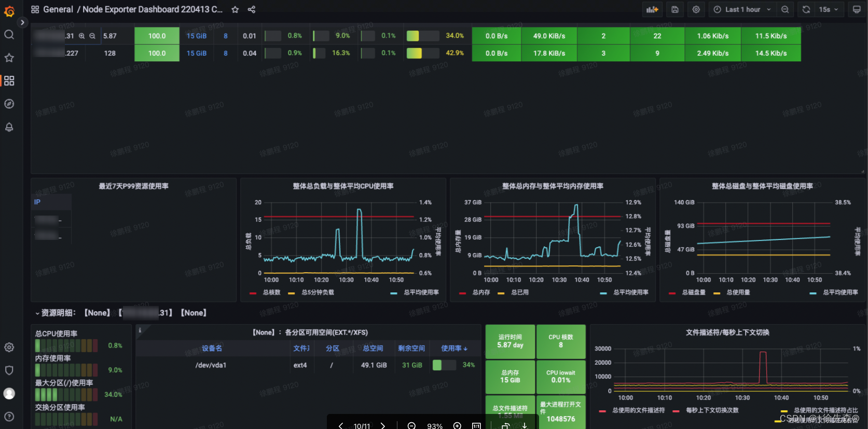
Task: Open the 整体总负载与整体平均CPU使用率 panel menu
Action: (343, 186)
